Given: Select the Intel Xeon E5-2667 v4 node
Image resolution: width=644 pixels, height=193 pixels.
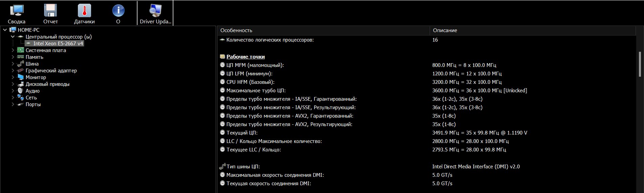Looking at the screenshot, I should point(58,44).
